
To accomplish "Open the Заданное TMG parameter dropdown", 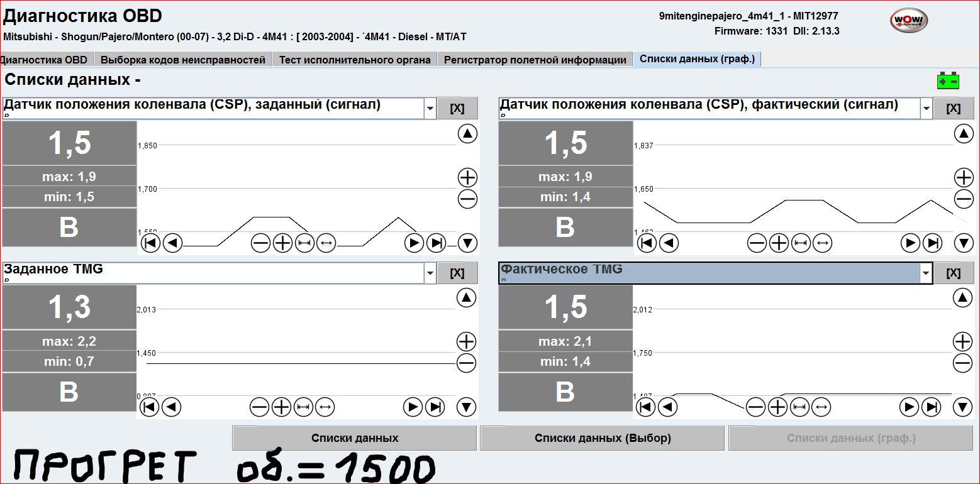I will [x=430, y=273].
